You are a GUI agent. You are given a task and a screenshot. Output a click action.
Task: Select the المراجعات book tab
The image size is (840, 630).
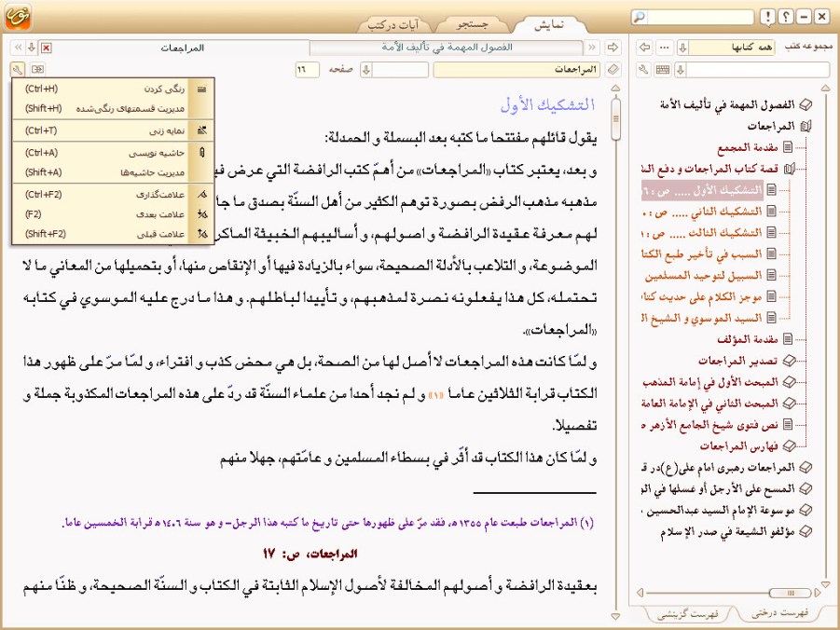182,48
